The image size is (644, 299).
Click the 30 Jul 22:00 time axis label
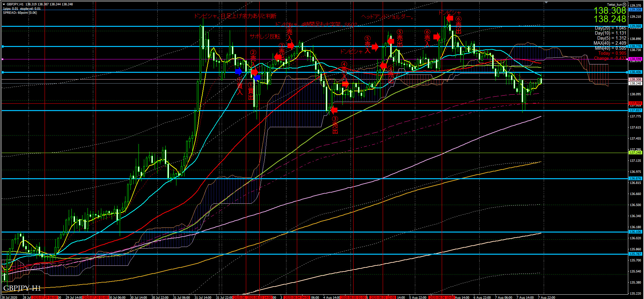click(x=160, y=297)
